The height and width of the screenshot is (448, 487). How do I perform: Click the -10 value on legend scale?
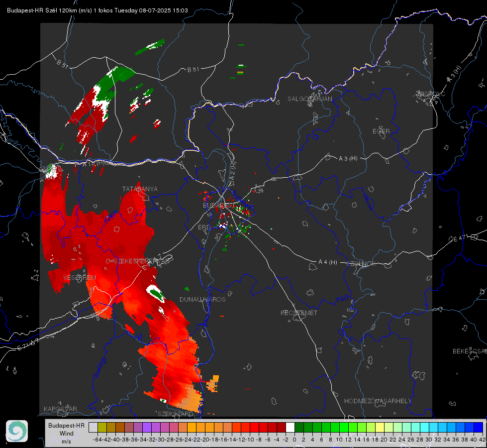pos(249,440)
